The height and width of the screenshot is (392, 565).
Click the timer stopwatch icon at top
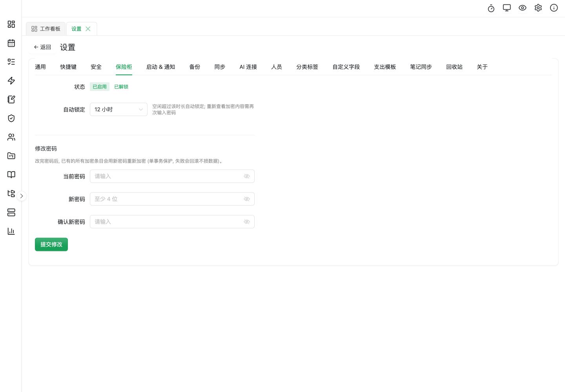click(x=491, y=8)
